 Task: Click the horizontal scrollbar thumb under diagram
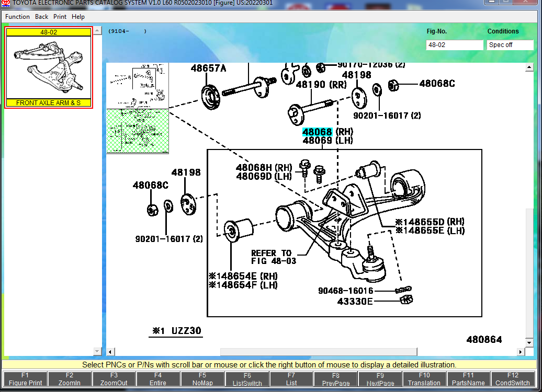(x=318, y=352)
